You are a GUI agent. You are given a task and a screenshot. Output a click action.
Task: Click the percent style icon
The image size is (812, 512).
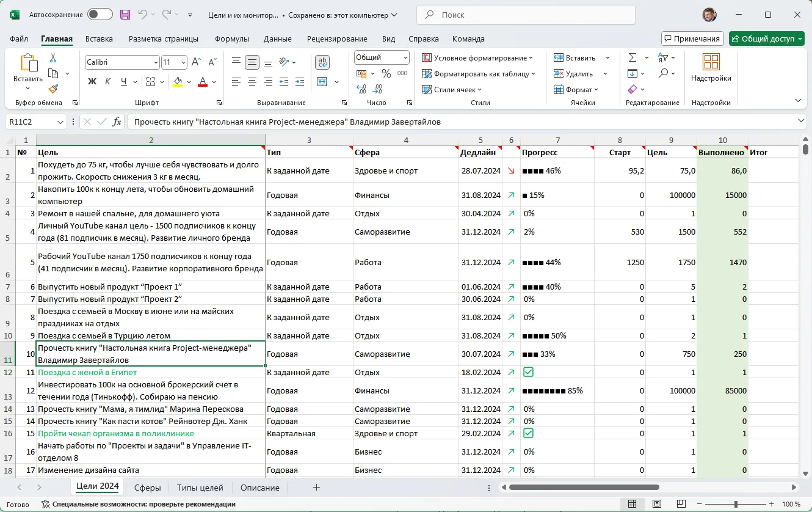tap(386, 73)
